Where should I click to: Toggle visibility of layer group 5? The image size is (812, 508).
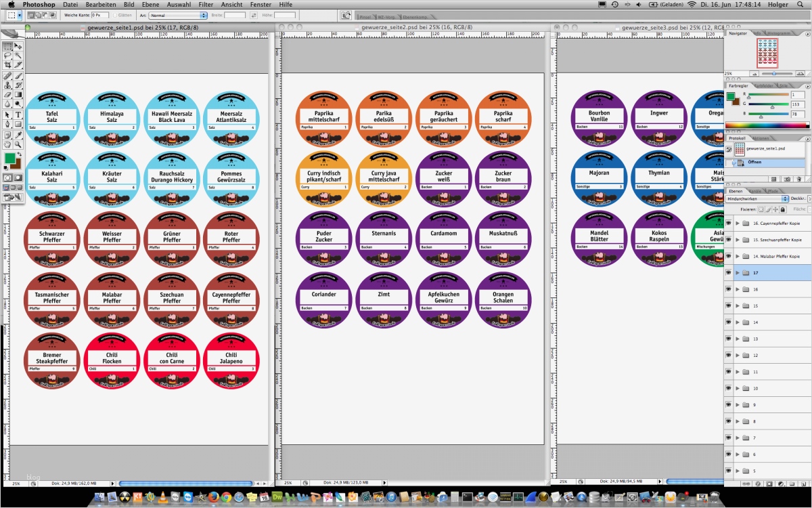729,471
